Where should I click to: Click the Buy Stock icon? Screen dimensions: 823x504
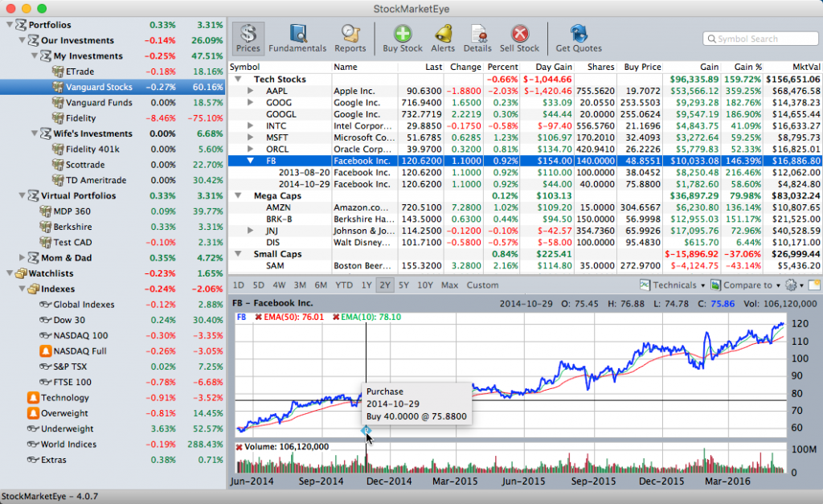point(402,37)
